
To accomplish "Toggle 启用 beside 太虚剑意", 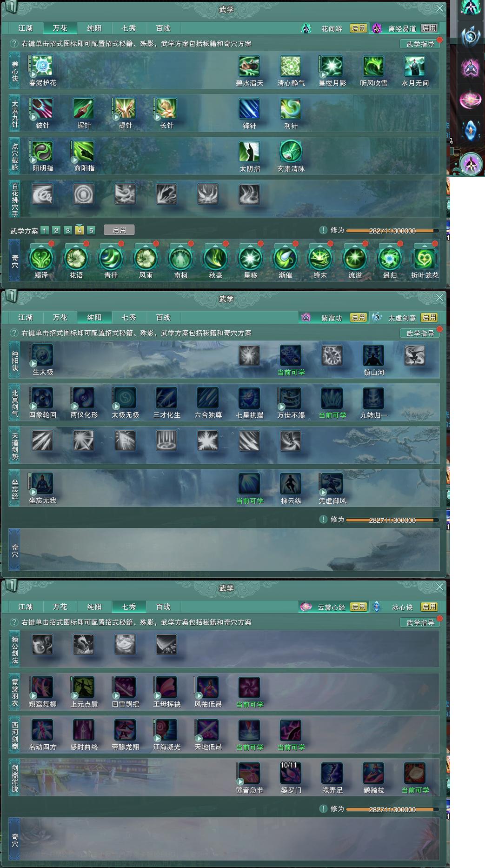I will [429, 318].
